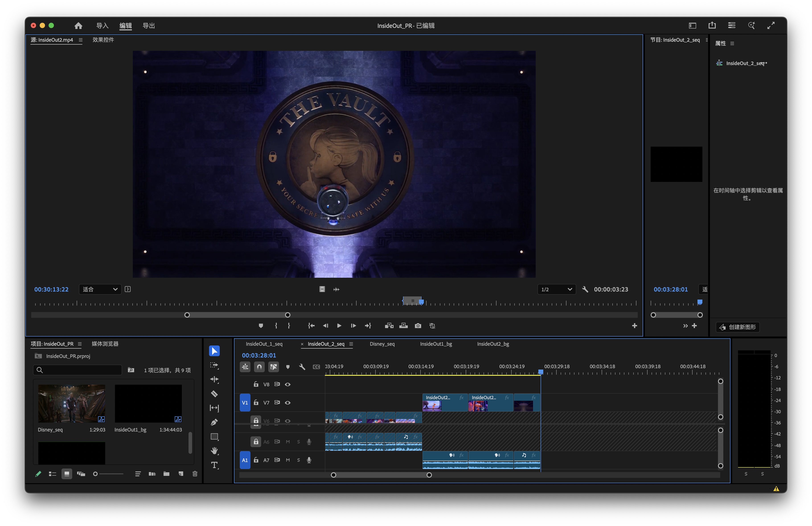
Task: Open the 属性 panel menu
Action: coord(732,43)
